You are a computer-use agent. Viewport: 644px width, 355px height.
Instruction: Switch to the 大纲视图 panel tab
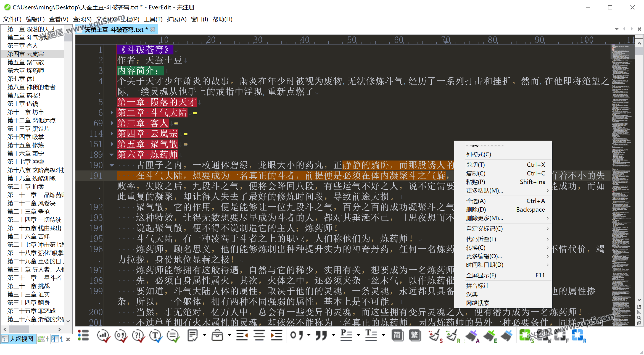(x=18, y=339)
